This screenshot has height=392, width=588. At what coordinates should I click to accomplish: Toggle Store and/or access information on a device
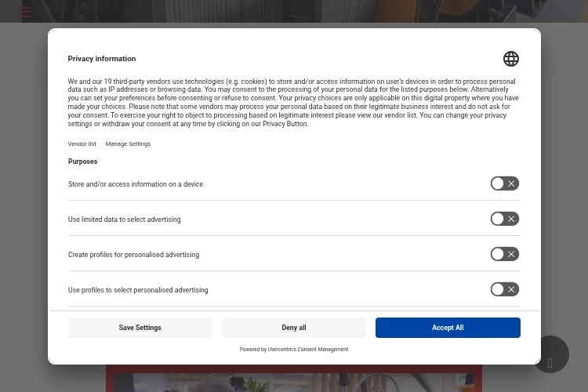pos(505,183)
